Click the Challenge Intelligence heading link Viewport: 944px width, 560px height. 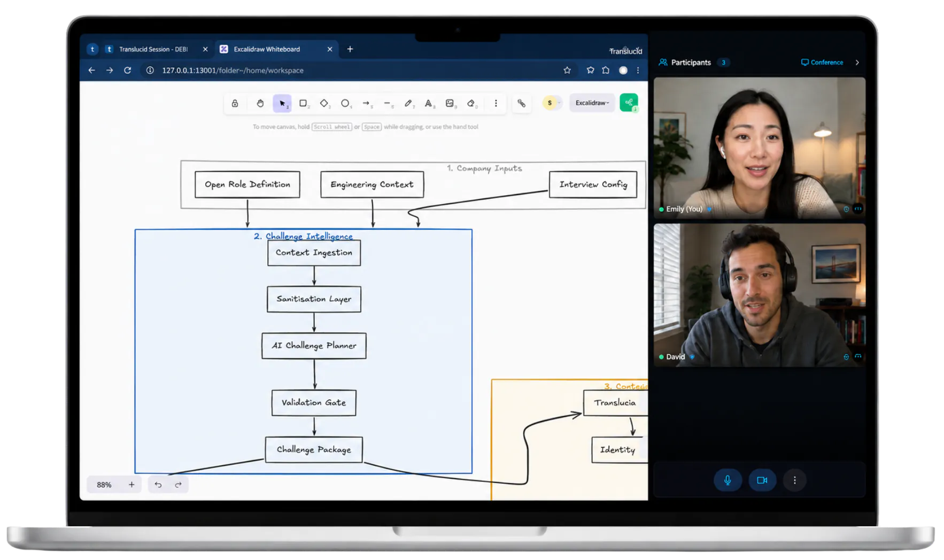pos(309,236)
